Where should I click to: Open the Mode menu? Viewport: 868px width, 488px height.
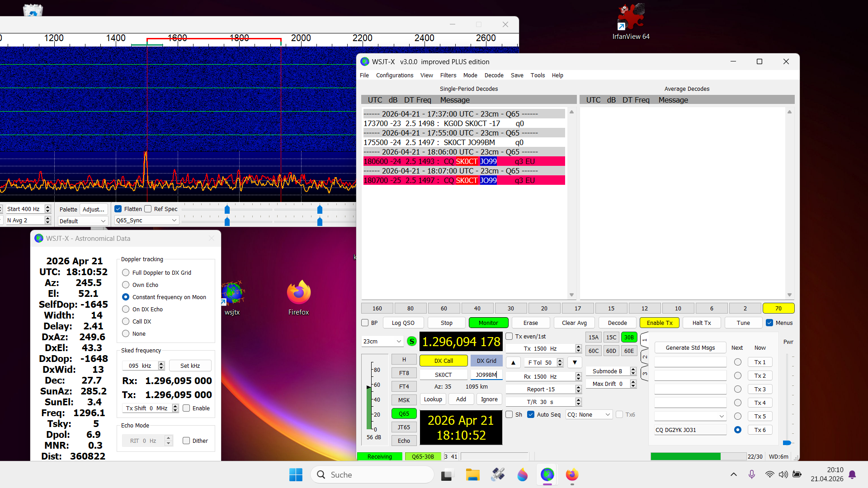tap(470, 75)
